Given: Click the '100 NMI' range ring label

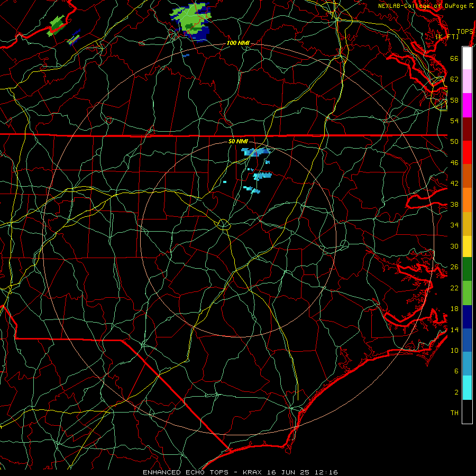Looking at the screenshot, I should pos(238,43).
